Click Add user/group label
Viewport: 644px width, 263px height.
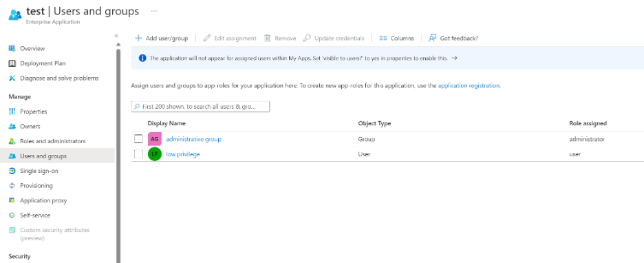pos(167,39)
